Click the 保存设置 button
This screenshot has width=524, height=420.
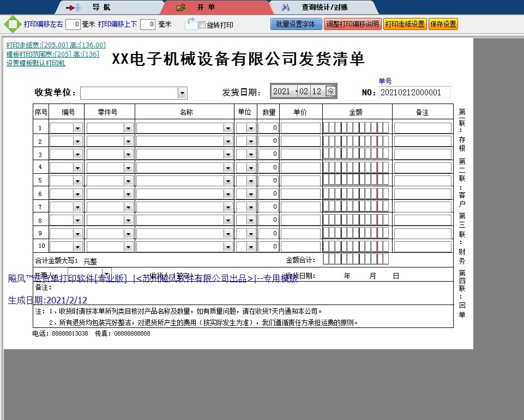pos(443,24)
